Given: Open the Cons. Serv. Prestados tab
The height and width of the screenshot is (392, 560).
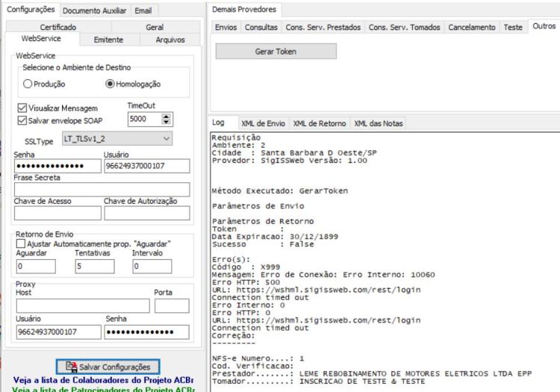Looking at the screenshot, I should (x=323, y=27).
